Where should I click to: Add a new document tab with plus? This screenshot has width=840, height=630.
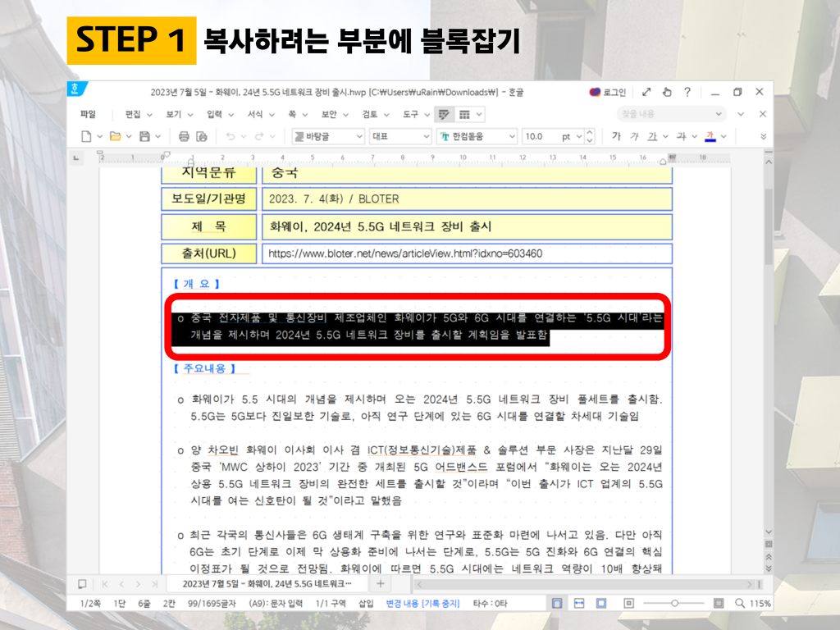(381, 584)
